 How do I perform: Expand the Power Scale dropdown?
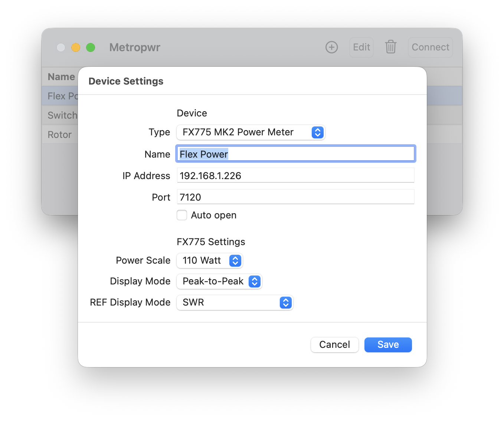point(209,261)
